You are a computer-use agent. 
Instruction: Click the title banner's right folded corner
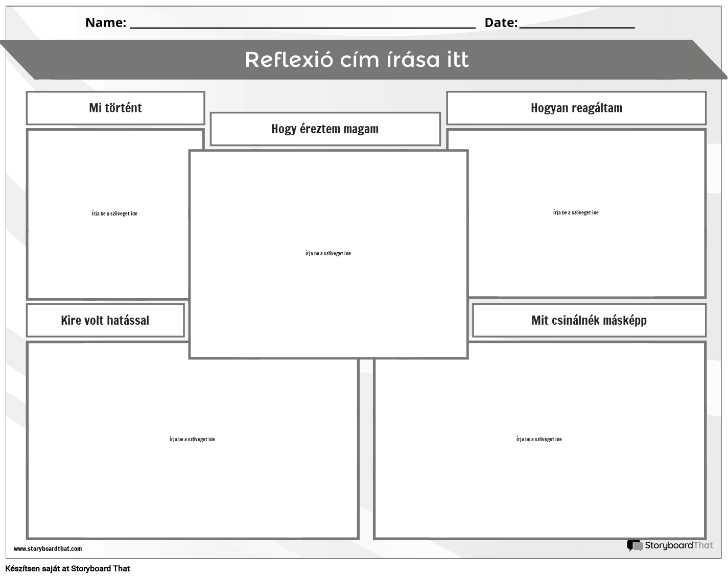click(713, 59)
